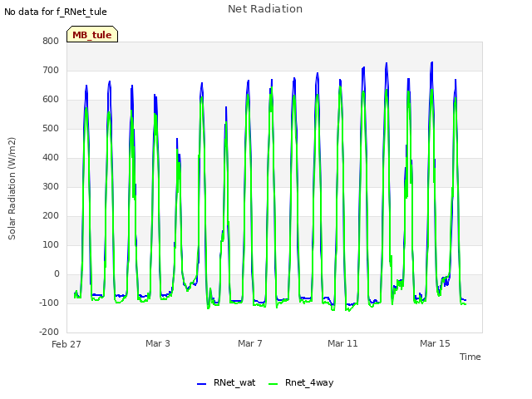The width and height of the screenshot is (532, 399).
Task: Click the Mar 15 x-axis tick label
Action: 435,343
